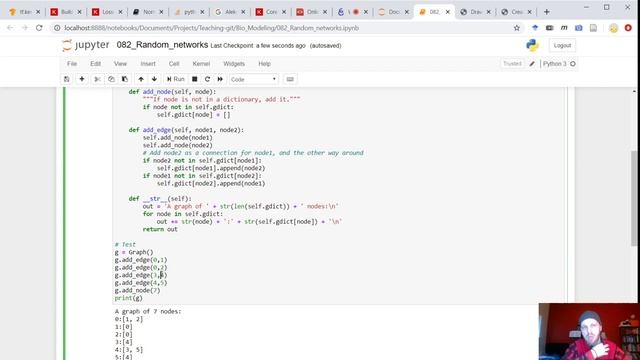
Task: Interrupt the kernel with stop icon
Action: [195, 79]
